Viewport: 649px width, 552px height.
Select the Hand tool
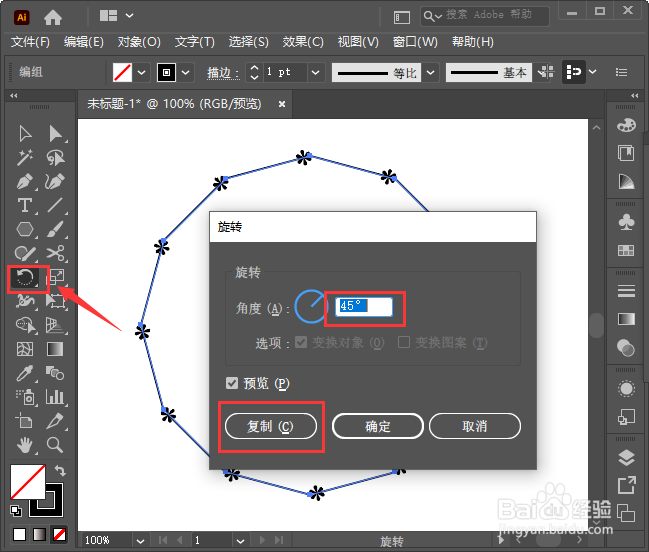[x=25, y=445]
